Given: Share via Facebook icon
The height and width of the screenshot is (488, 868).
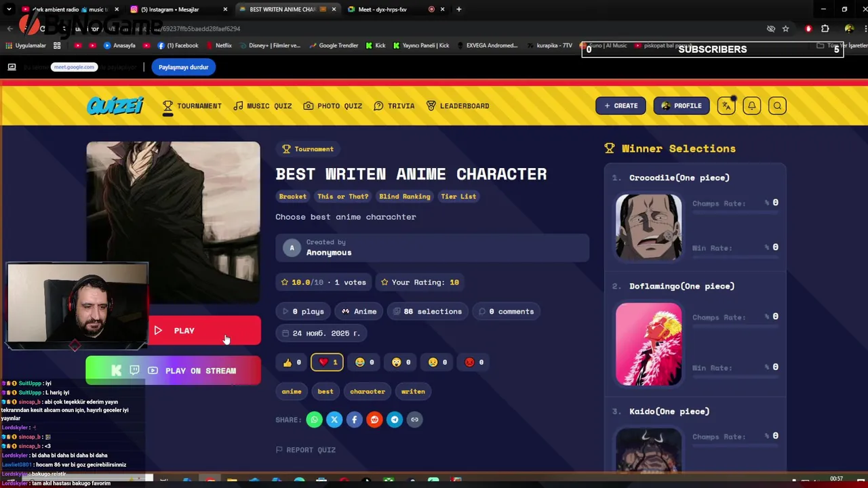Looking at the screenshot, I should tap(354, 420).
